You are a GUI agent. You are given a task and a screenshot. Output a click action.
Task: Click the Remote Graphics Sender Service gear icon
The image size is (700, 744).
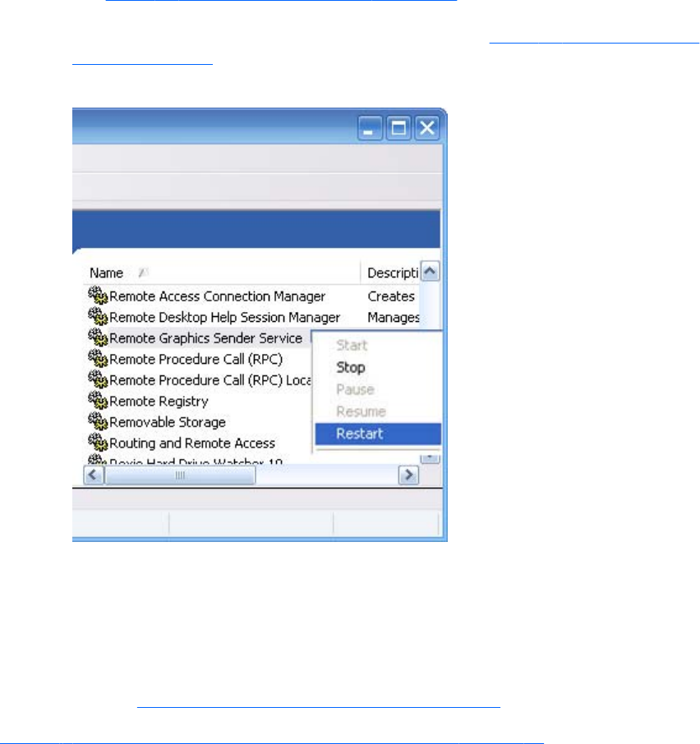(98, 338)
